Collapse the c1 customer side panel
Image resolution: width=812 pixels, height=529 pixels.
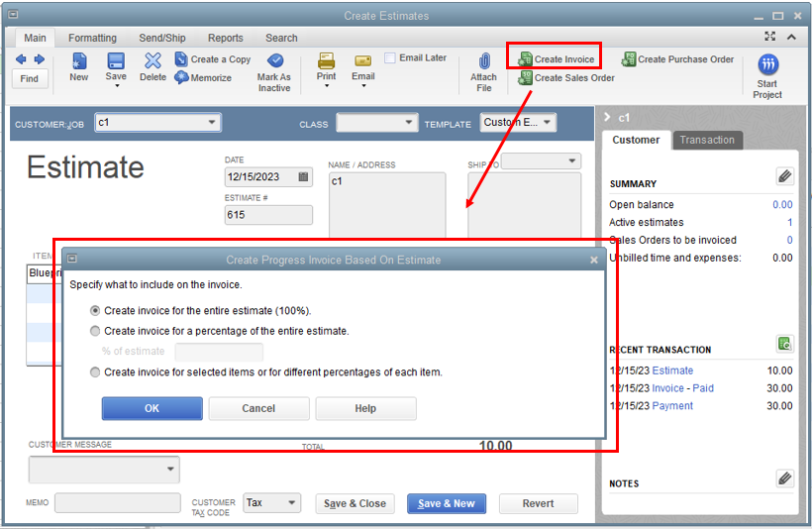(607, 118)
